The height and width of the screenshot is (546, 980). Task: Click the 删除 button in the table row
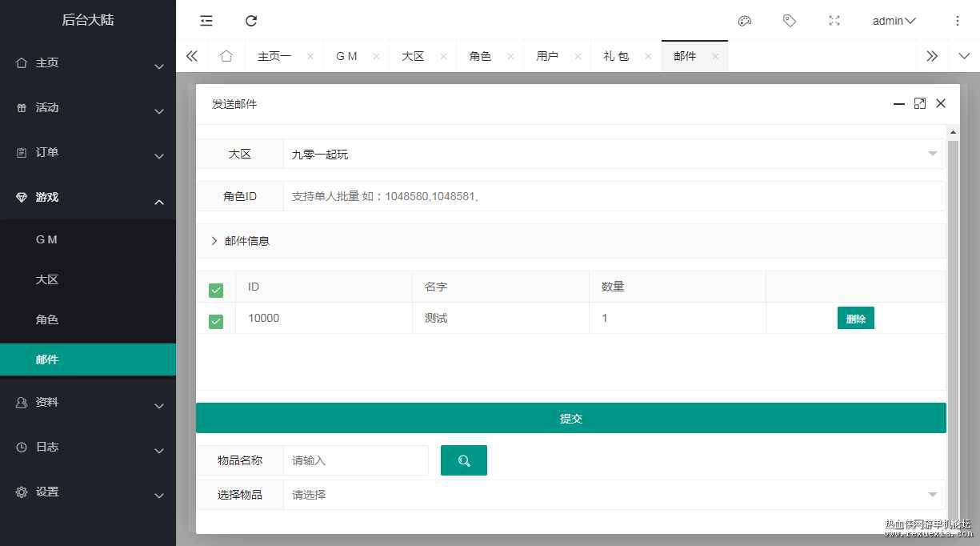pyautogui.click(x=856, y=318)
